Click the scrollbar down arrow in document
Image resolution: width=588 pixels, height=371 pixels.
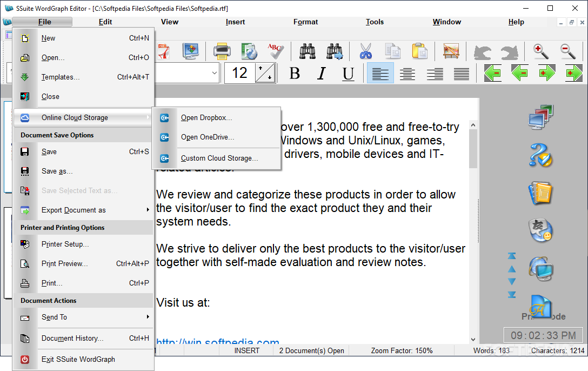(473, 340)
